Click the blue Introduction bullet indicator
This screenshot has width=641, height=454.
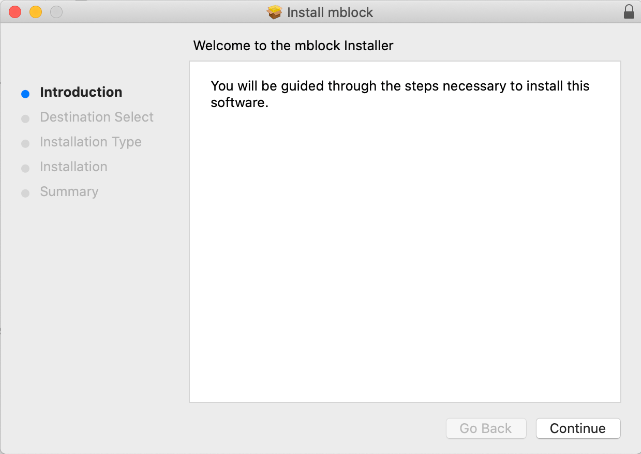coord(25,94)
